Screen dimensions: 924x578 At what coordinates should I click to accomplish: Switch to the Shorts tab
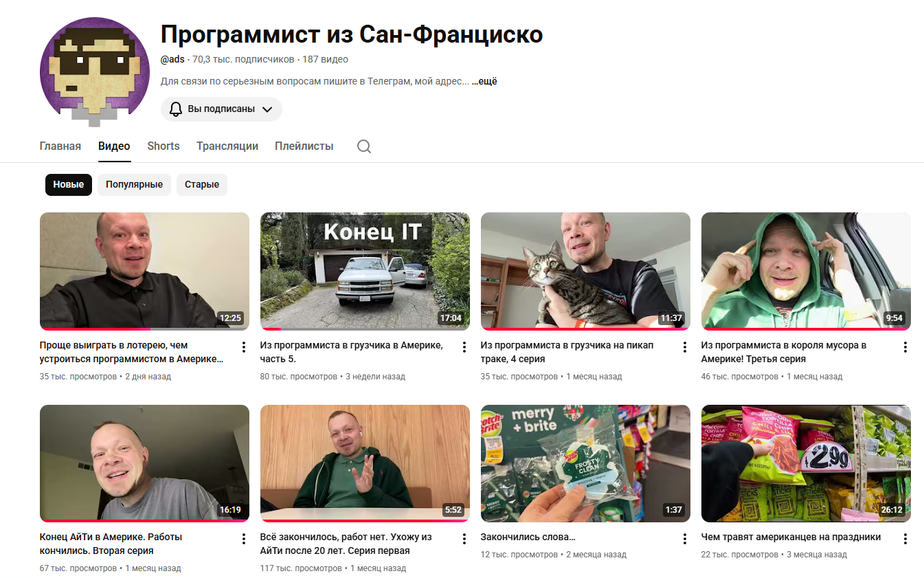(164, 146)
